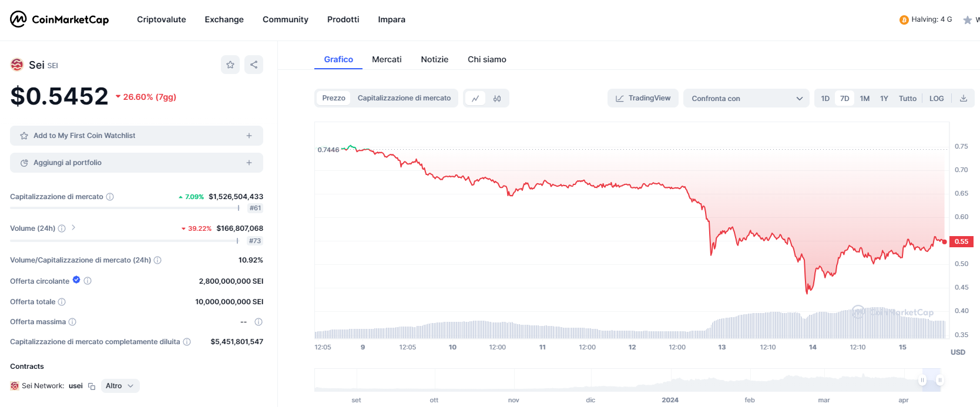Switch to line chart view icon
Image resolution: width=980 pixels, height=407 pixels.
pos(475,99)
